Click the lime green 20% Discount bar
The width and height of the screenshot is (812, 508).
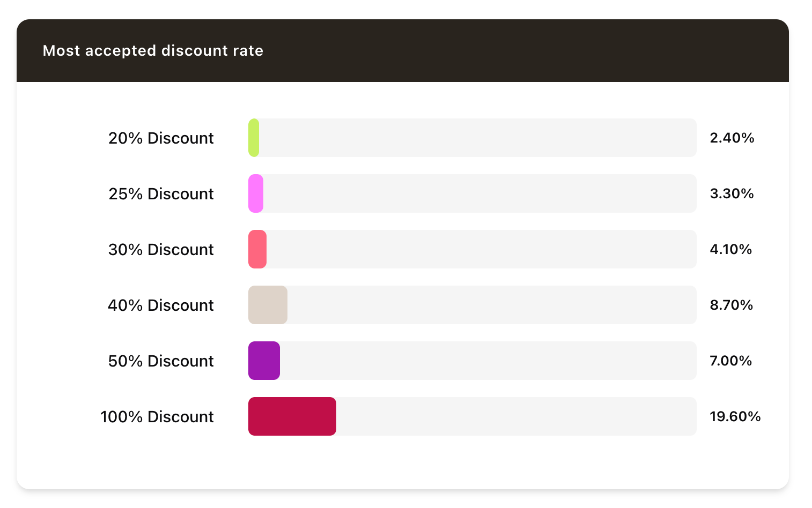tap(254, 138)
